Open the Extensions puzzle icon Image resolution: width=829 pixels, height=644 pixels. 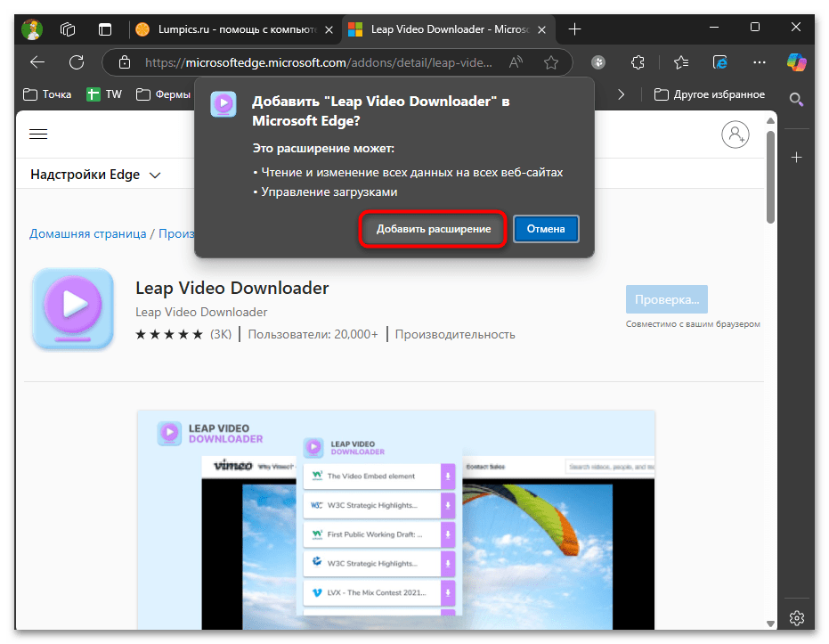[638, 62]
